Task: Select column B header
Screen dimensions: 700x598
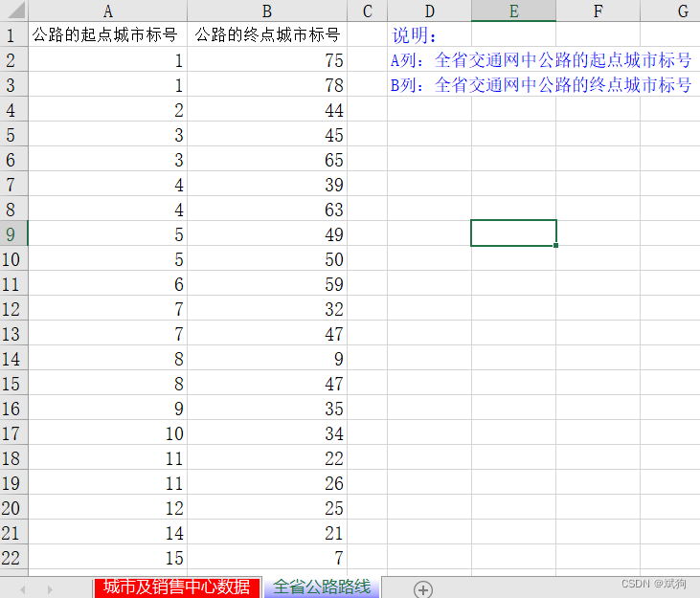Action: (x=267, y=11)
